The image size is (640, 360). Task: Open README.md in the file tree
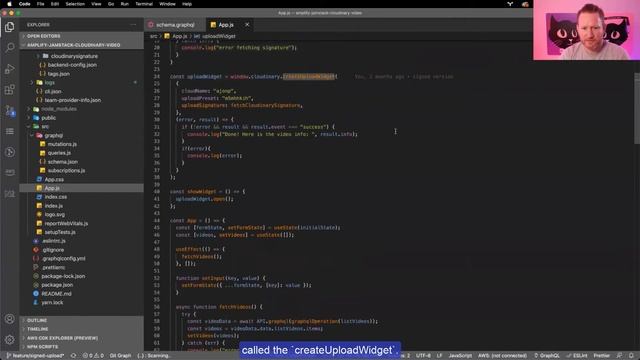56,294
